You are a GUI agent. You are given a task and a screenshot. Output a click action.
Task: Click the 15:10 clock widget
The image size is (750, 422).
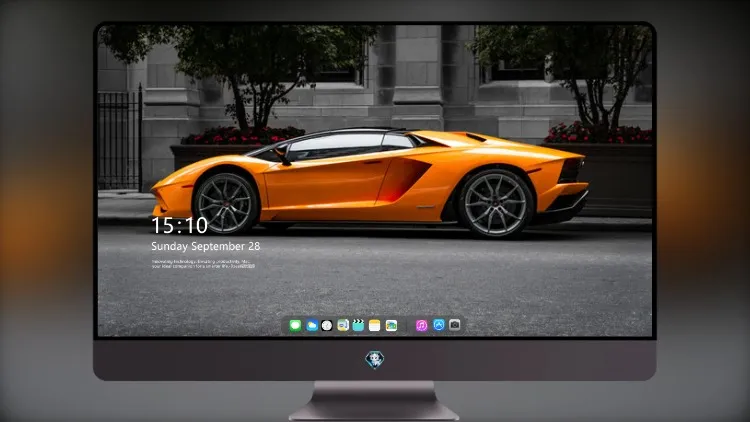pyautogui.click(x=179, y=225)
